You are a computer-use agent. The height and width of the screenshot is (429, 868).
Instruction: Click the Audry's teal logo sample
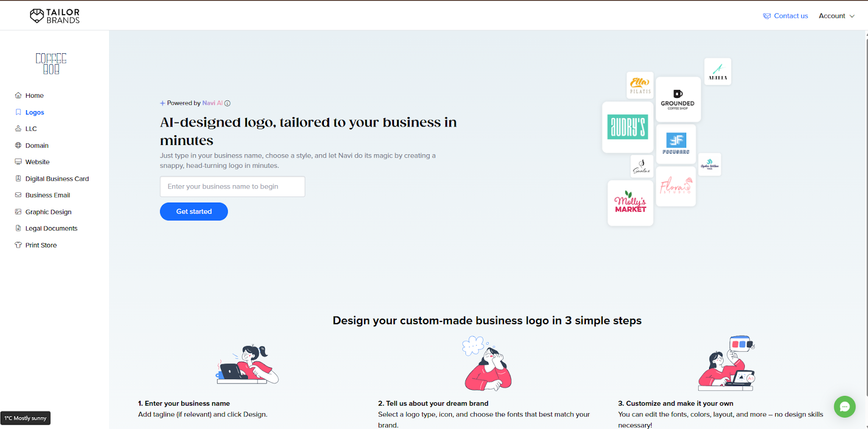pos(628,127)
